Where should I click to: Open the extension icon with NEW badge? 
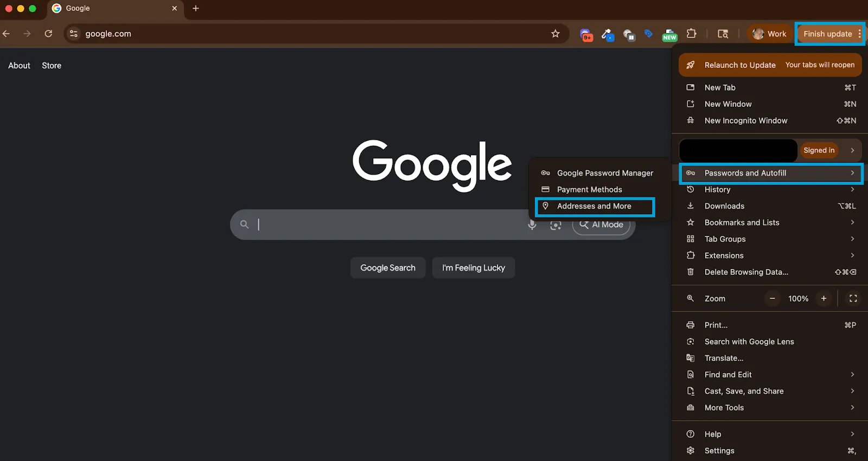coord(670,35)
